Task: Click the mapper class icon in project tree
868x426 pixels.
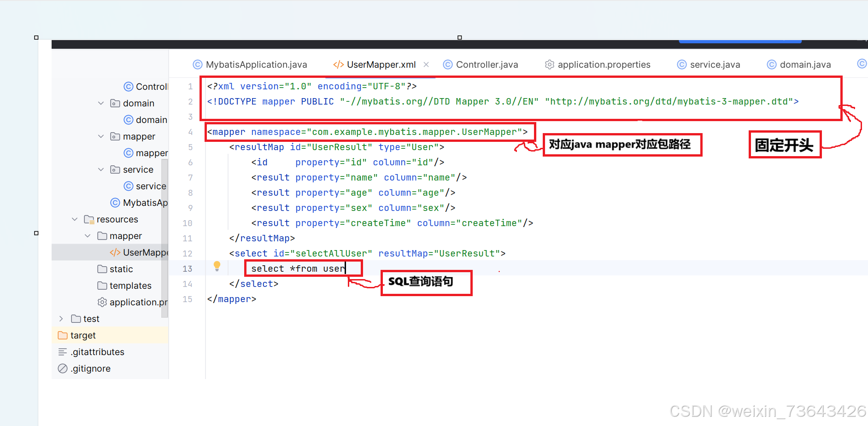Action: [128, 153]
